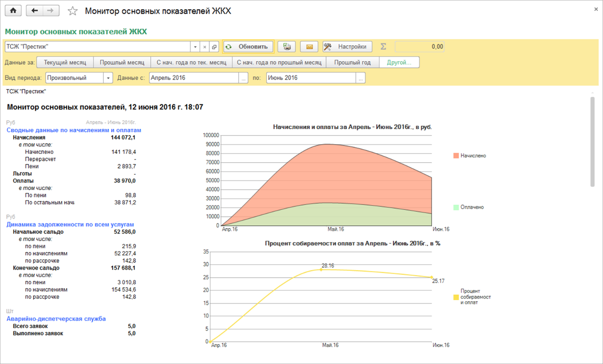Expand the organization dropdown list

(195, 47)
